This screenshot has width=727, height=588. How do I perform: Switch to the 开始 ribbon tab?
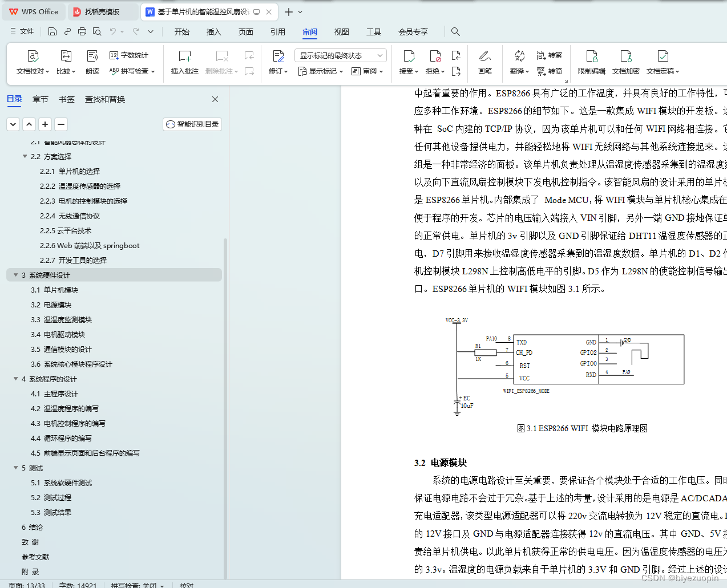click(x=182, y=32)
